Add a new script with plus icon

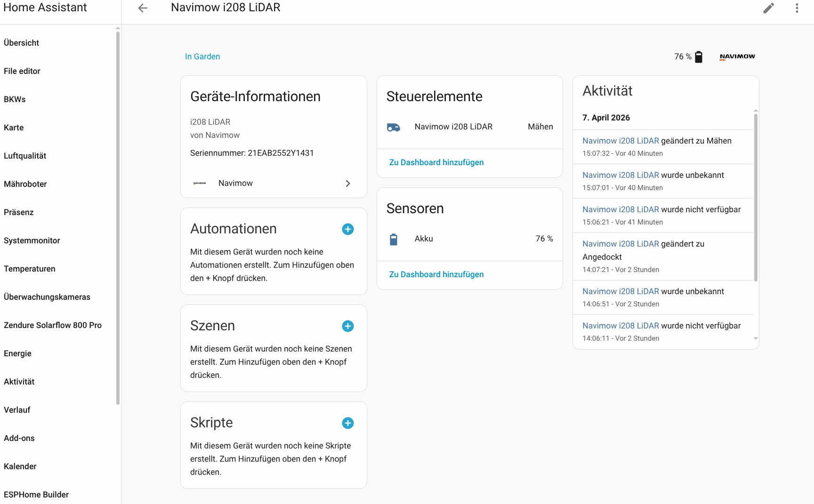pos(347,423)
